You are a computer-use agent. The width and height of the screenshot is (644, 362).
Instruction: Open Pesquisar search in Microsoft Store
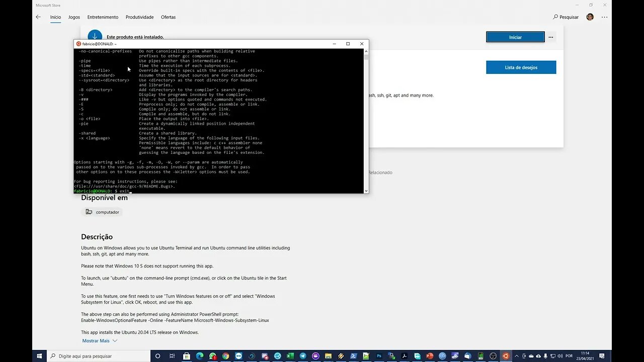[566, 17]
